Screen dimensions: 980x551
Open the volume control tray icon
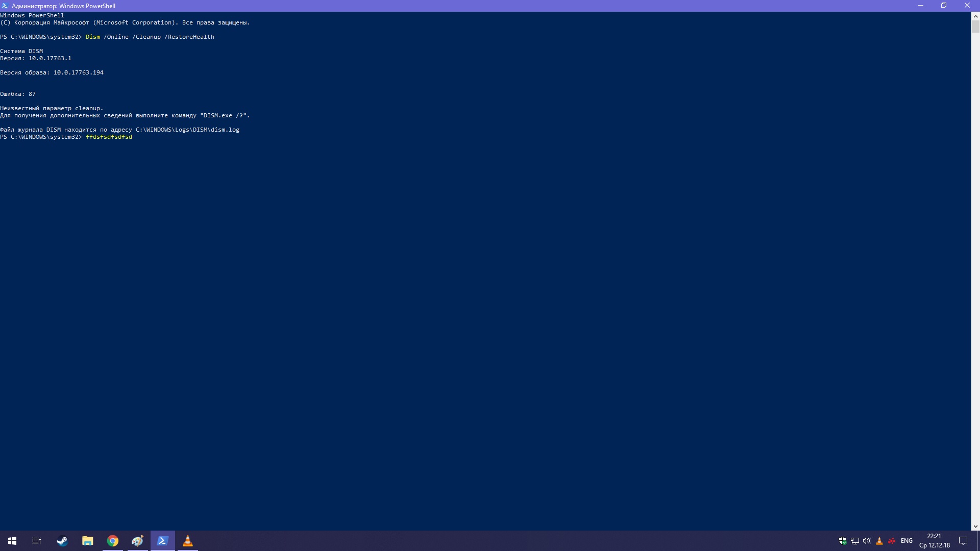coord(867,541)
